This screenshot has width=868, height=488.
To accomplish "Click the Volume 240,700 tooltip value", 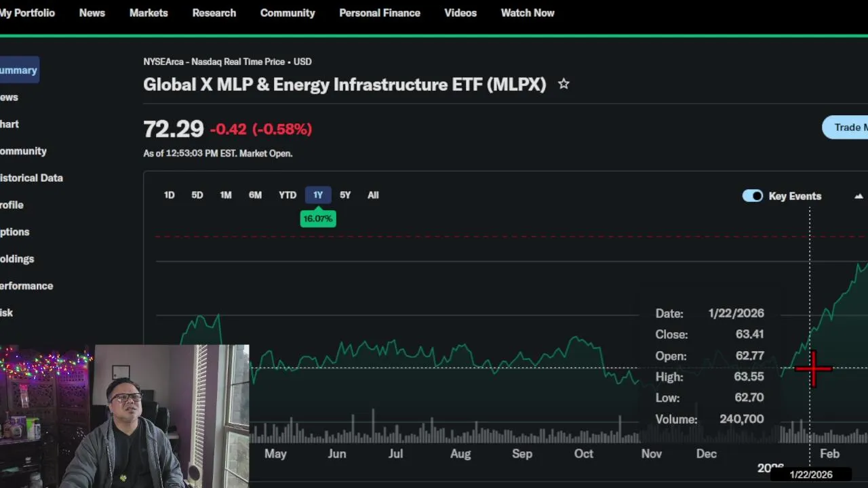I will tap(741, 419).
